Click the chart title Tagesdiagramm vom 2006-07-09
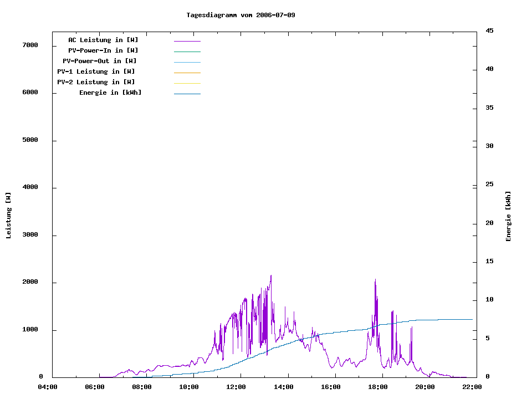Image resolution: width=532 pixels, height=399 pixels. (241, 15)
